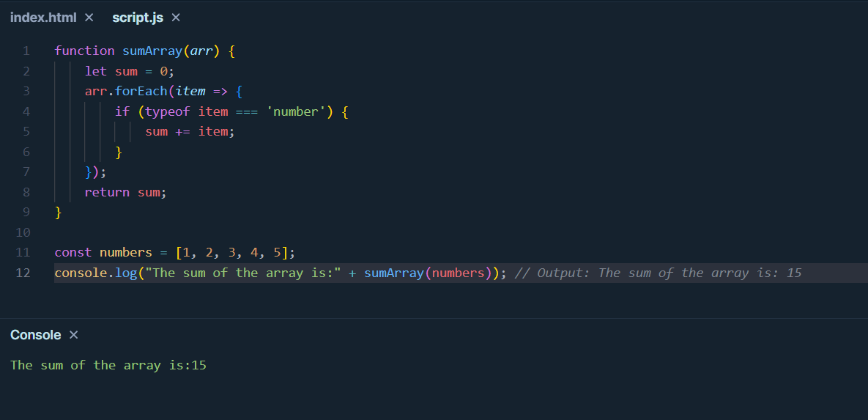Click the '// Output' comment on line 12
Image resolution: width=868 pixels, height=420 pixels.
(659, 273)
